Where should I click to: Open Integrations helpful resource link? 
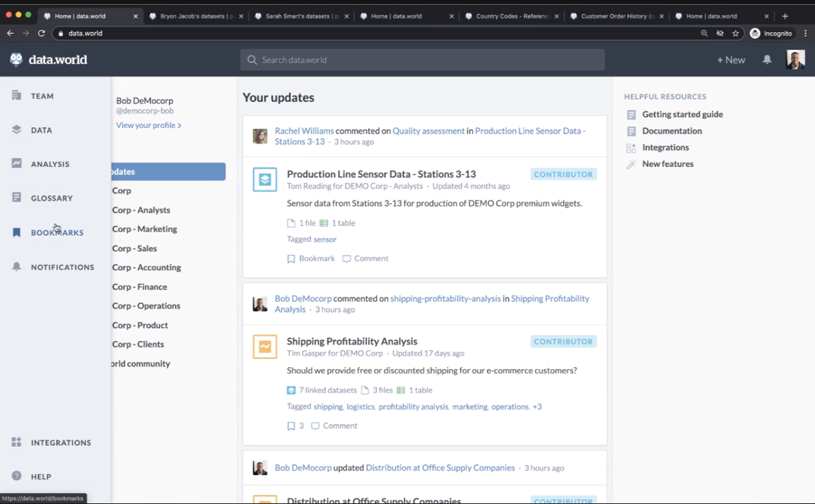coord(665,148)
